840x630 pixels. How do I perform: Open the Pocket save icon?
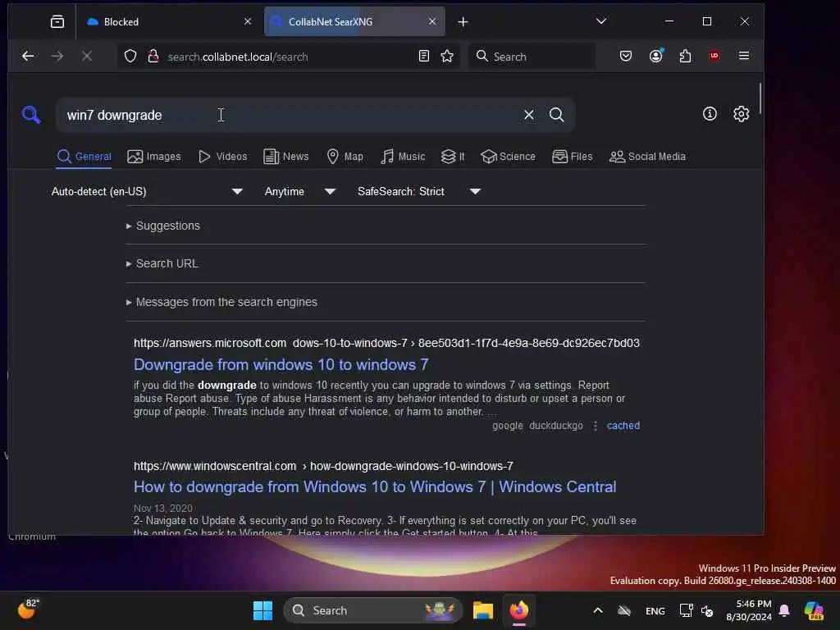pyautogui.click(x=626, y=56)
